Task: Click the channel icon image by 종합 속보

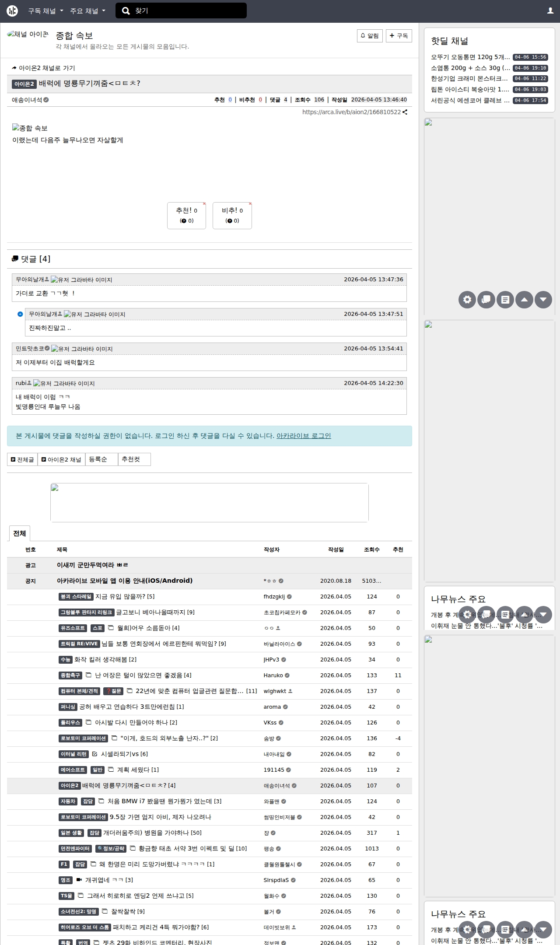Action: 28,35
